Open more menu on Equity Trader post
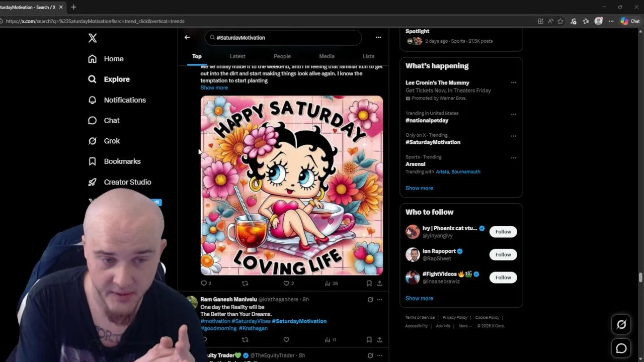This screenshot has width=644, height=362. pos(379,355)
